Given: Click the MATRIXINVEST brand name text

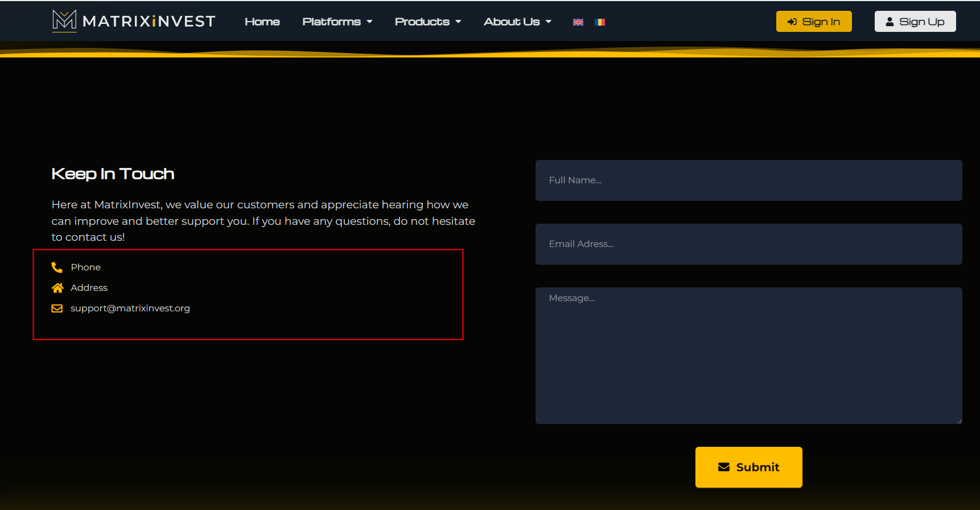Looking at the screenshot, I should pyautogui.click(x=149, y=22).
